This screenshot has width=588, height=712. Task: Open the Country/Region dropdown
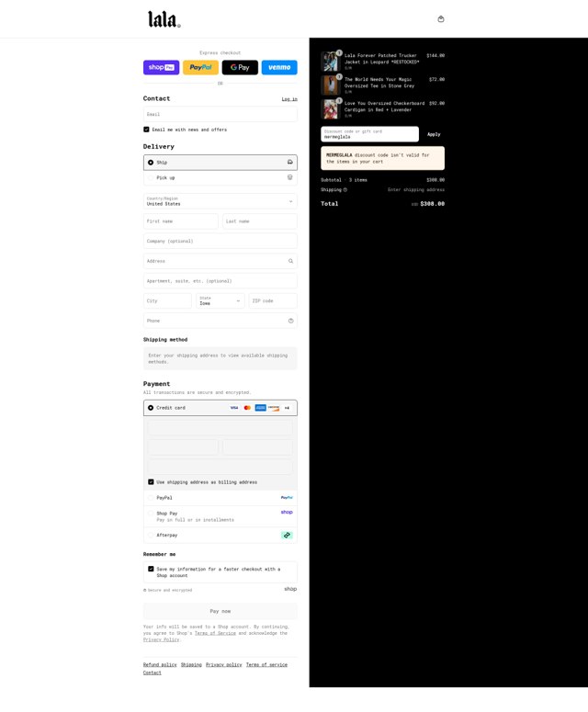pyautogui.click(x=220, y=201)
